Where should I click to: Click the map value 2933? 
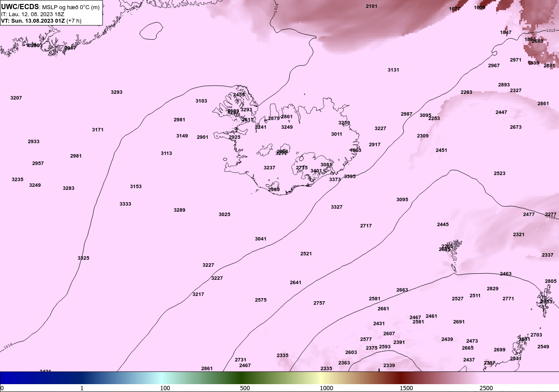[34, 141]
